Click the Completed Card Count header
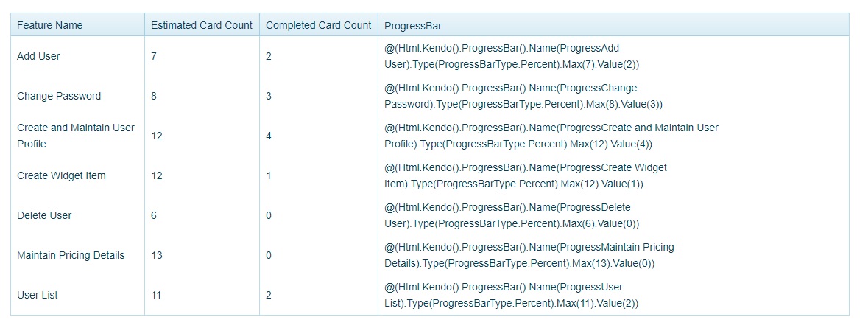 318,25
